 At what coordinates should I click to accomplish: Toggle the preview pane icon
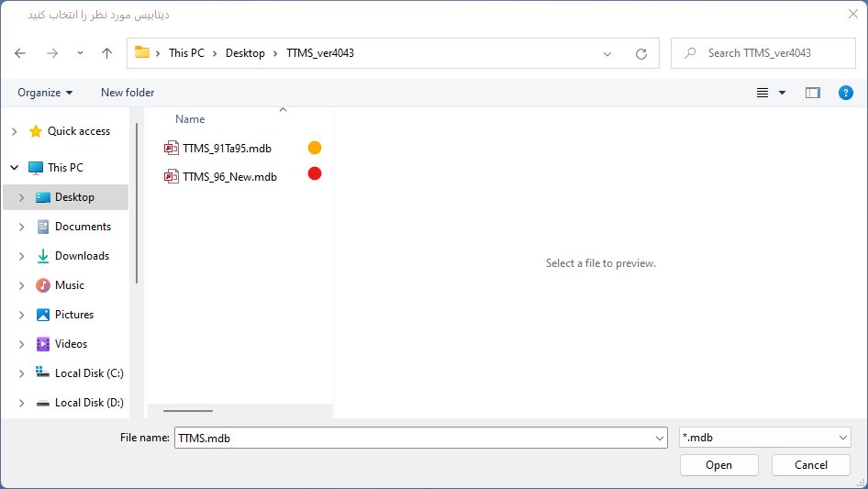click(812, 93)
